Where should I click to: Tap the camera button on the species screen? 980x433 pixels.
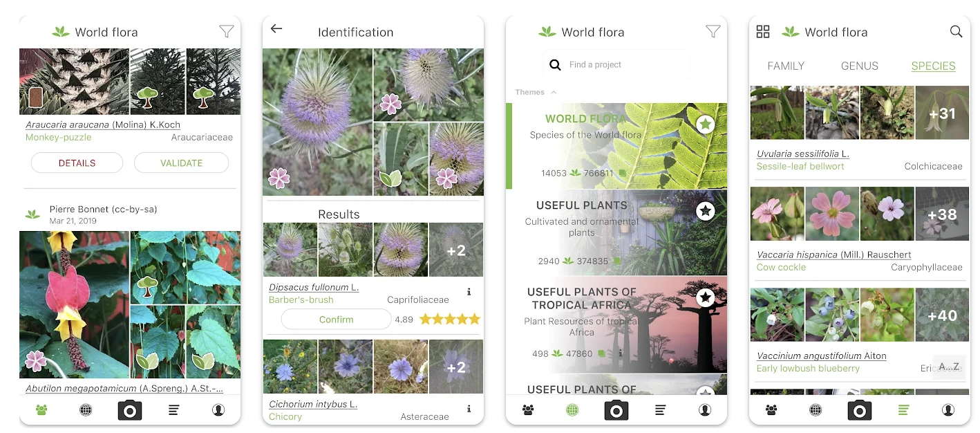coord(860,410)
